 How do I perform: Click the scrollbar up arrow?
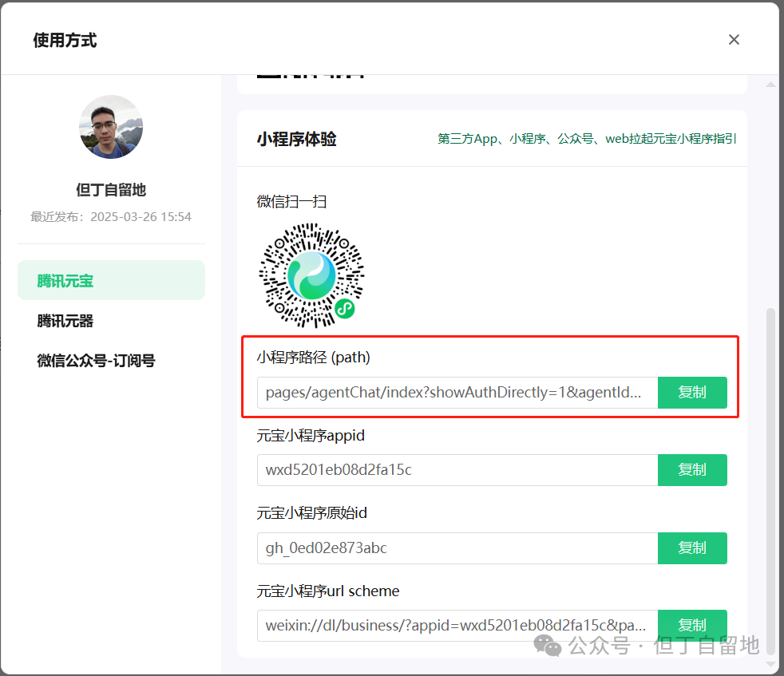(770, 85)
